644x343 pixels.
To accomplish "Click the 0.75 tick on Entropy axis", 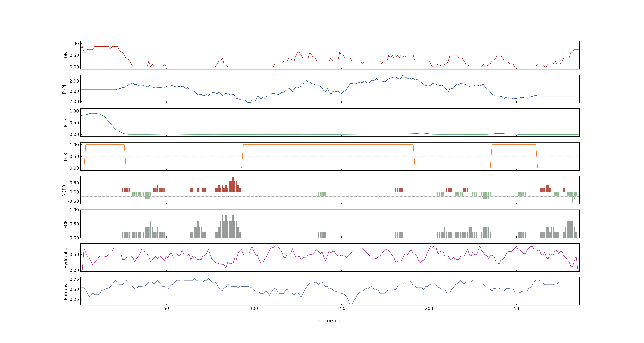I will click(74, 279).
